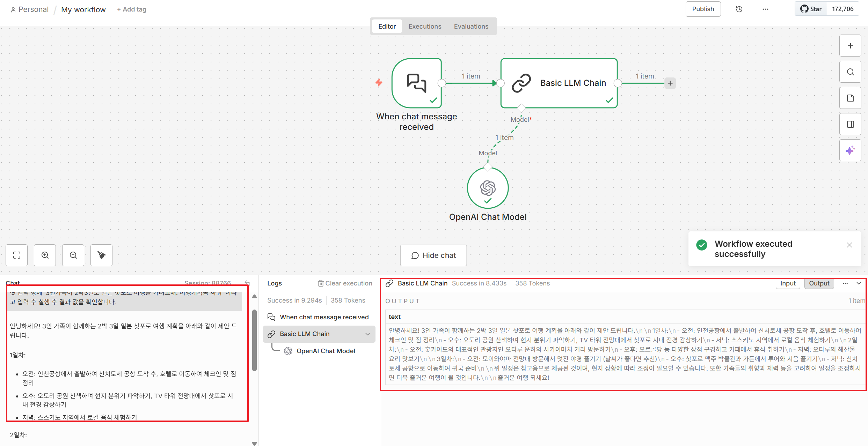The image size is (868, 446).
Task: Click the chat panel scrollbar
Action: 255,340
